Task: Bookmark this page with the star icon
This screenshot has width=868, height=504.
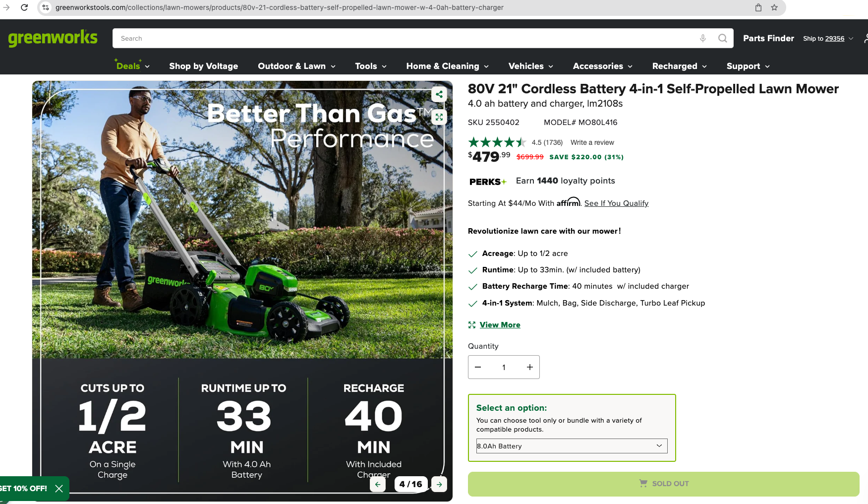Action: (x=774, y=7)
